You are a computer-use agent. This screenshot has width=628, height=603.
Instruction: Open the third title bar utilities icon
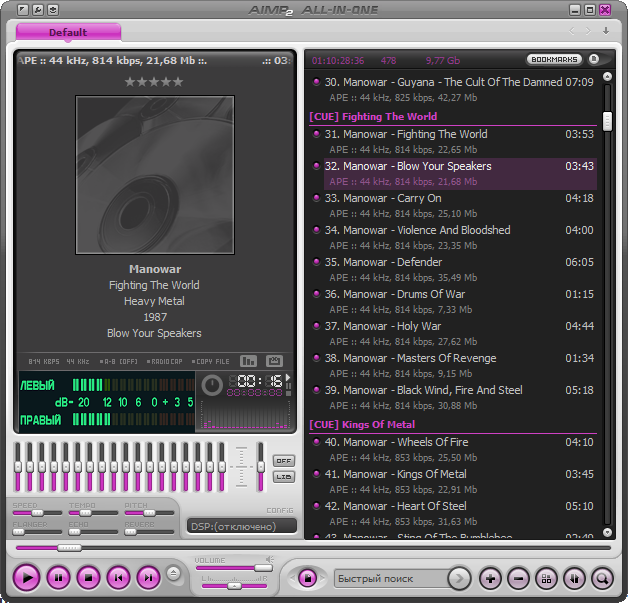(53, 10)
